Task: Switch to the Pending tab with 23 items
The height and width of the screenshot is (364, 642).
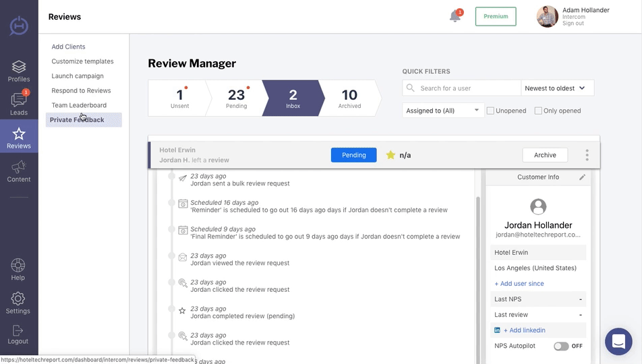Action: pyautogui.click(x=237, y=98)
